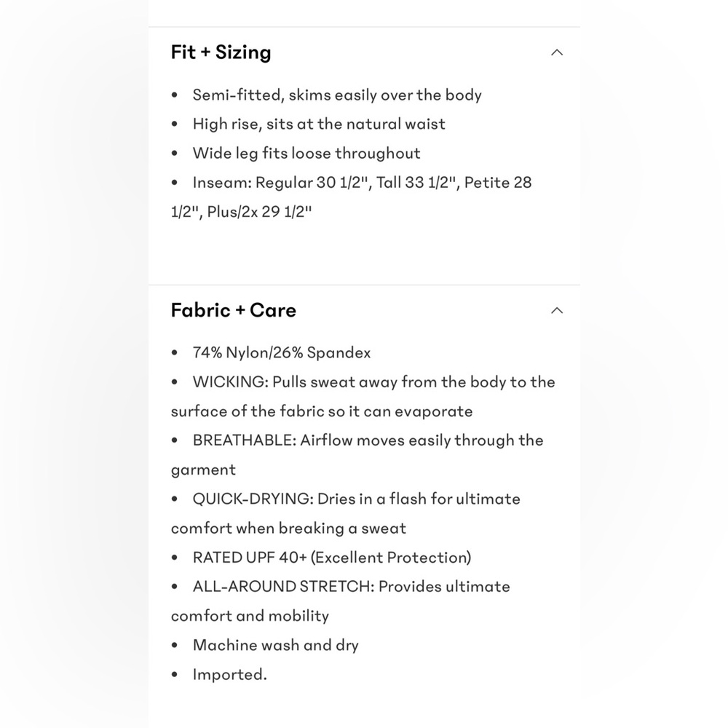This screenshot has height=728, width=728.
Task: Click the BREATHABLE feature description
Action: [x=357, y=455]
